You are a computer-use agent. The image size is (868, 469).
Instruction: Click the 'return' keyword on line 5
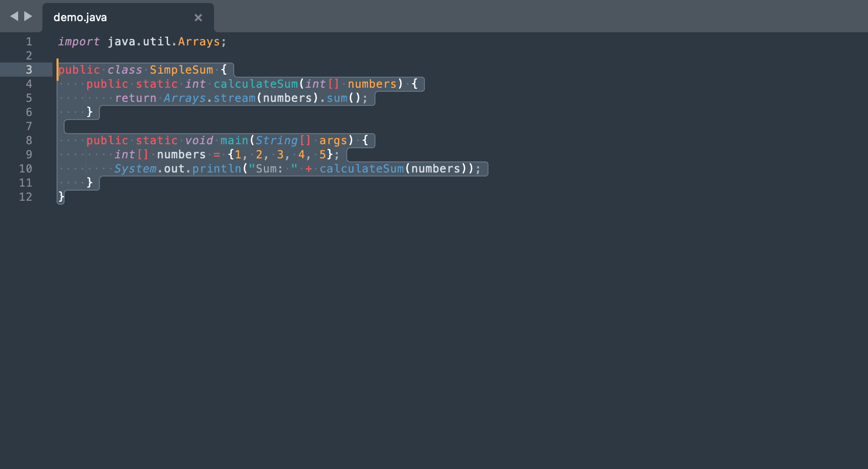point(135,98)
